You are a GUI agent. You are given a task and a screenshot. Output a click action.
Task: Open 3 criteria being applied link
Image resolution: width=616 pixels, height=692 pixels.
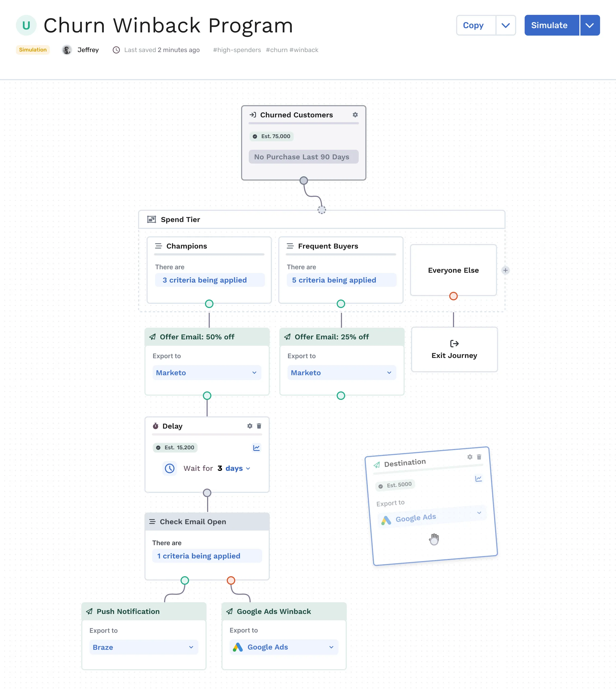[204, 280]
